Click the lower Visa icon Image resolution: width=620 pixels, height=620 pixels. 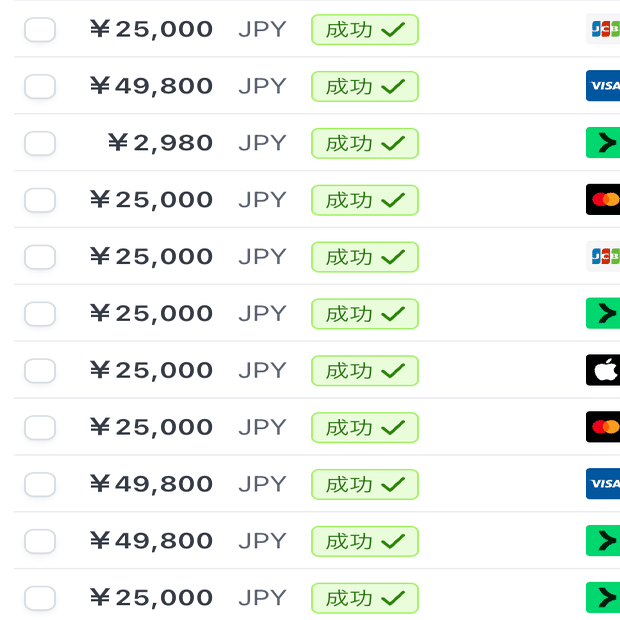[603, 484]
